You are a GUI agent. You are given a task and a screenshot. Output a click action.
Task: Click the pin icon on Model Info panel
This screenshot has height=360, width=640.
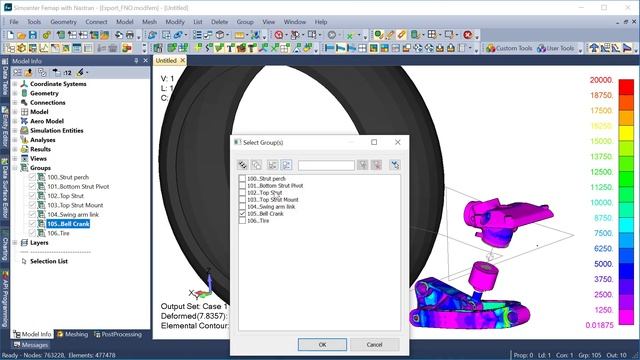136,60
